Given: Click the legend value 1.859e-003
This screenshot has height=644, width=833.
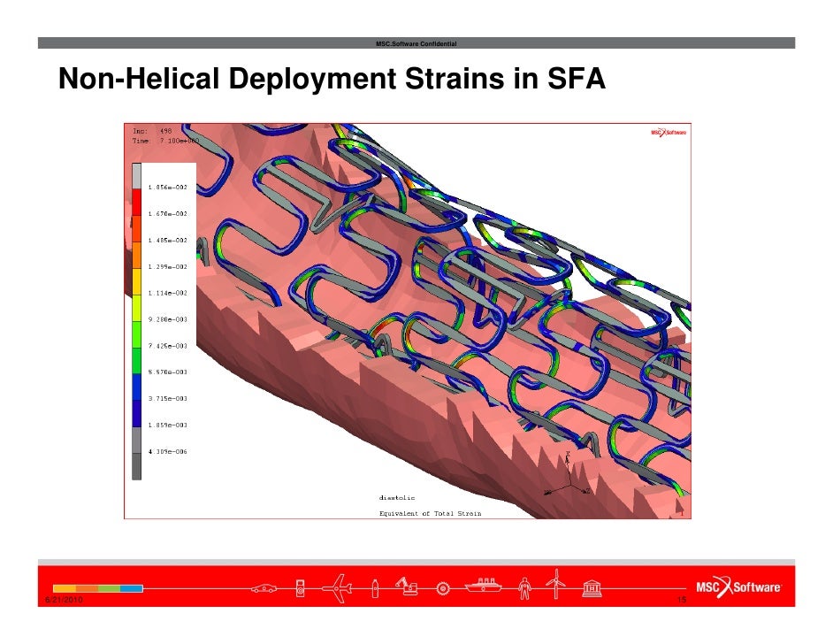Looking at the screenshot, I should point(168,425).
